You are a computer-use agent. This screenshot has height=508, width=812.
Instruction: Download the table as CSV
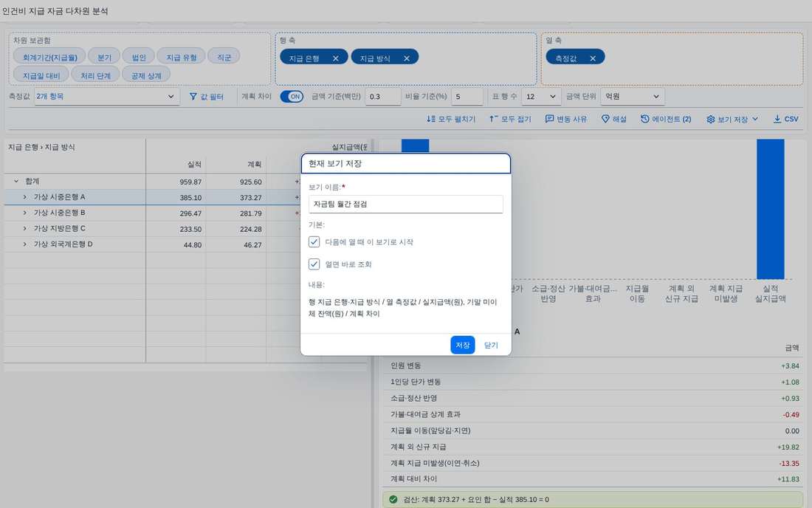[785, 119]
